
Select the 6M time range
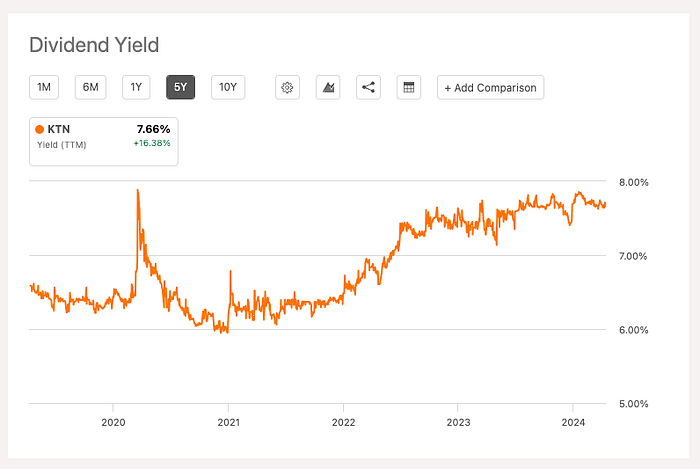point(91,87)
